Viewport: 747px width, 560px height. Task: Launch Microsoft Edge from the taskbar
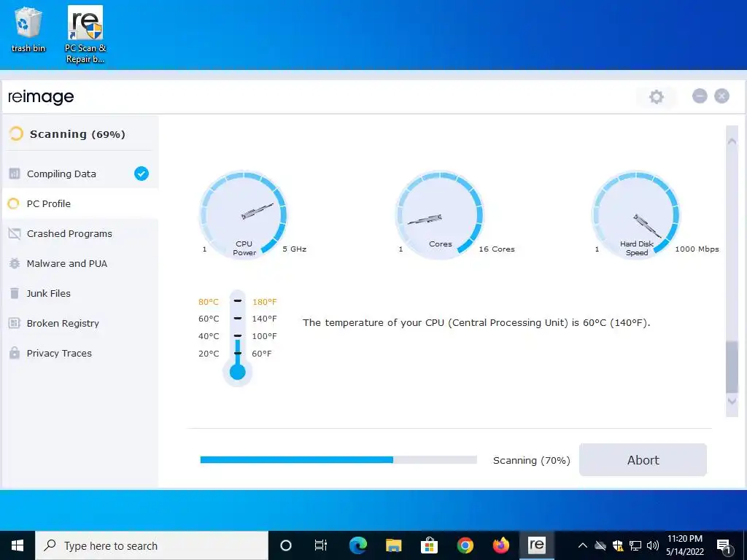(357, 545)
